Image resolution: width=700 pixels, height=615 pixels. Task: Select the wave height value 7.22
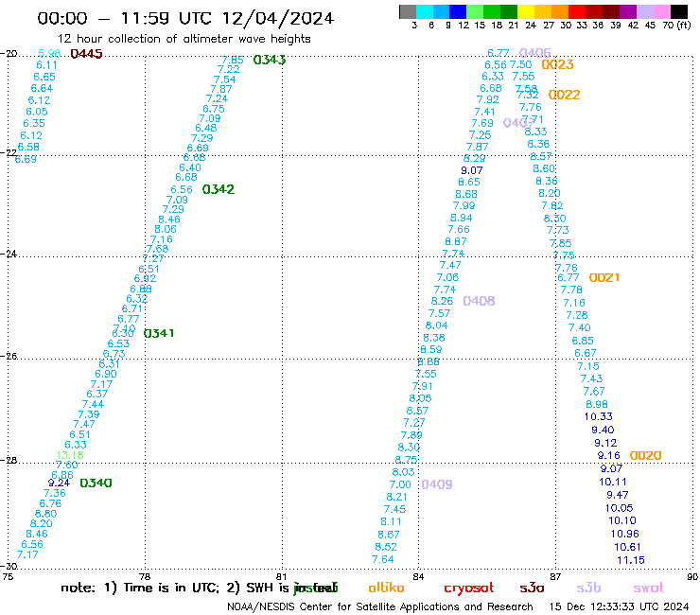pyautogui.click(x=229, y=69)
